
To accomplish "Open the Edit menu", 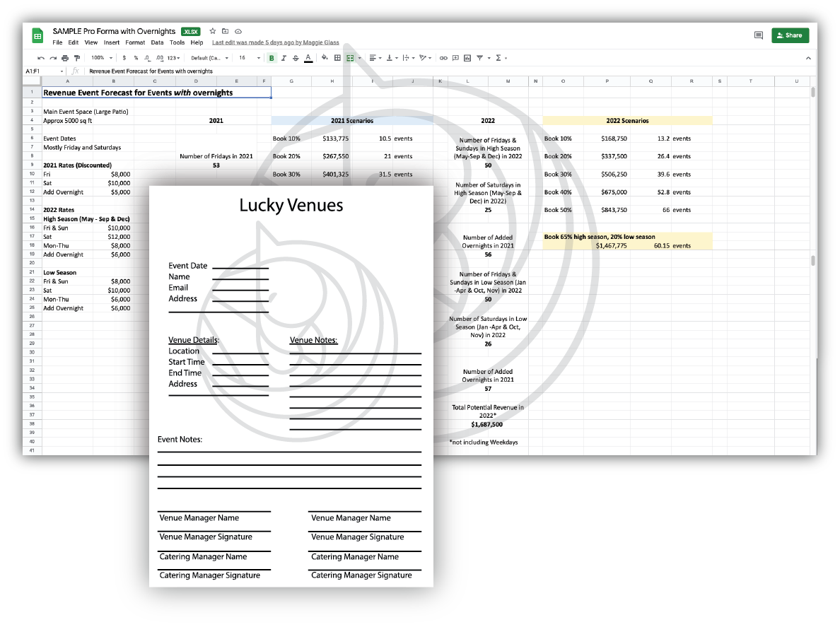I will [74, 42].
